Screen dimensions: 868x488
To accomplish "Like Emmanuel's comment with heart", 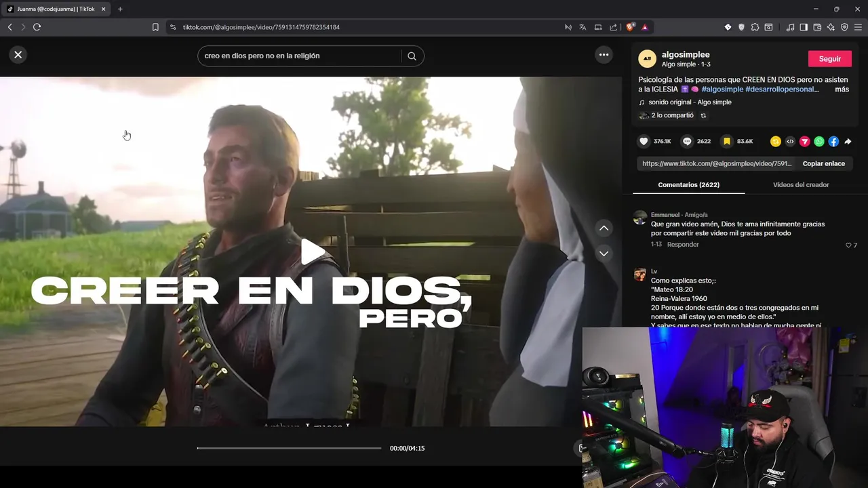I will click(x=848, y=245).
